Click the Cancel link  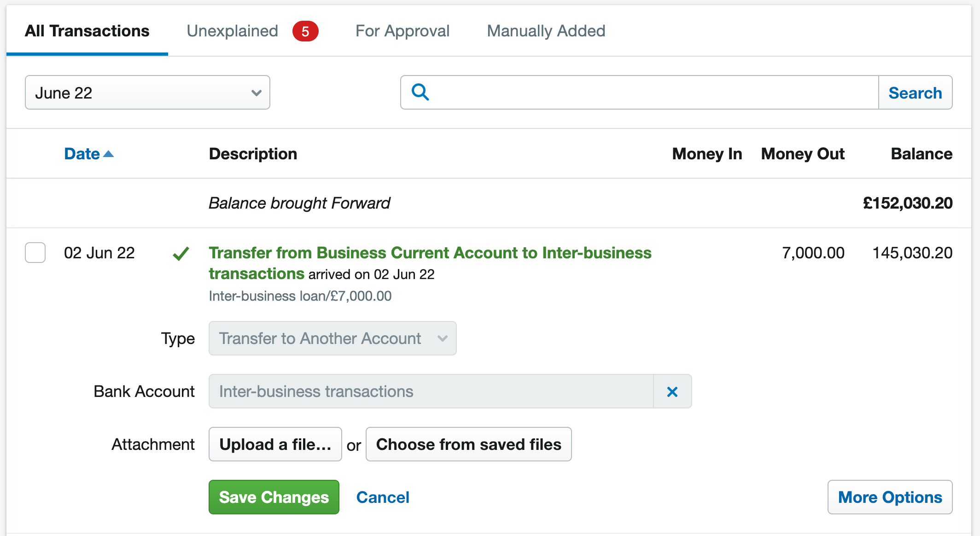pyautogui.click(x=383, y=497)
